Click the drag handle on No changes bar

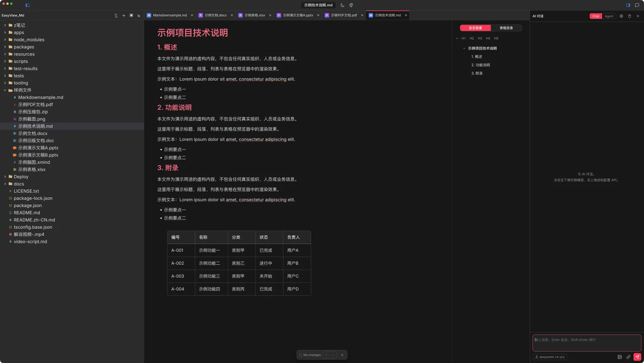300,355
